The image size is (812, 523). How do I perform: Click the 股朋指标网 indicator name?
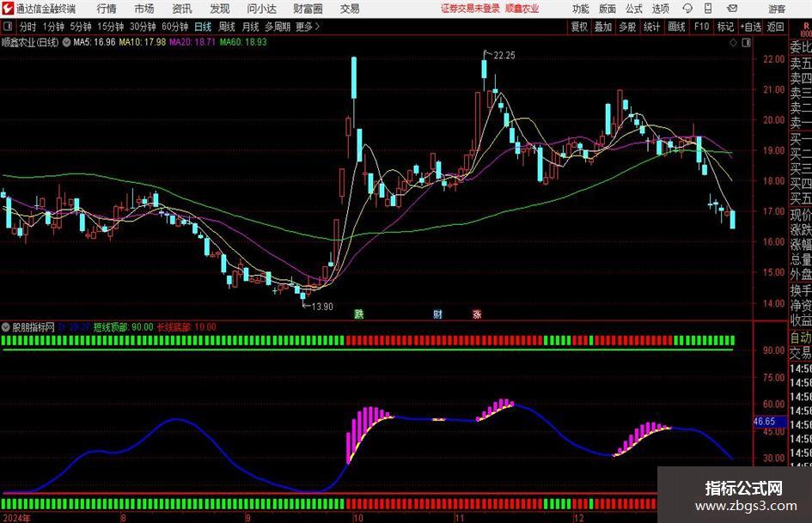tap(34, 327)
